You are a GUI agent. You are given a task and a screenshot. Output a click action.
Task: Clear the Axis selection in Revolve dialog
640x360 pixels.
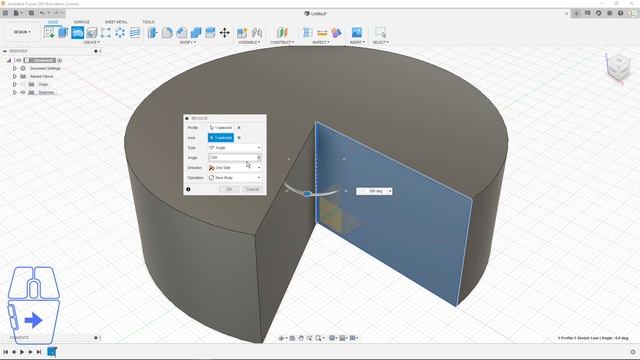[x=239, y=138]
